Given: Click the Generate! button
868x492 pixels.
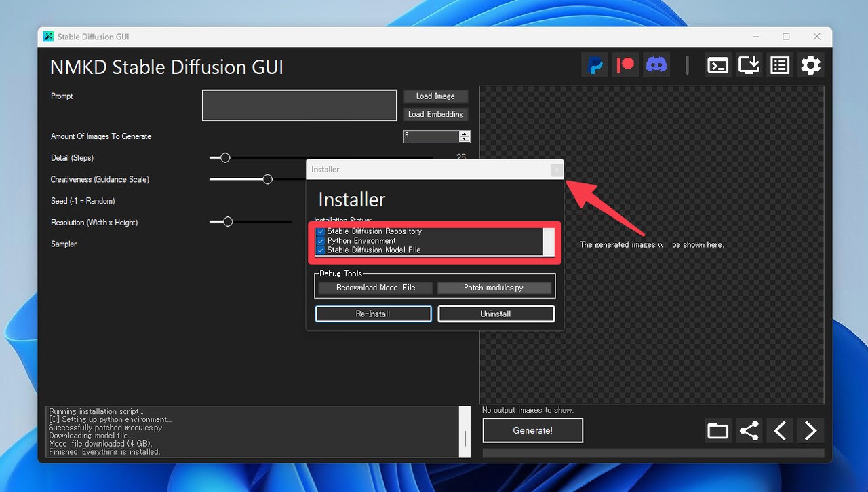Looking at the screenshot, I should click(x=532, y=430).
